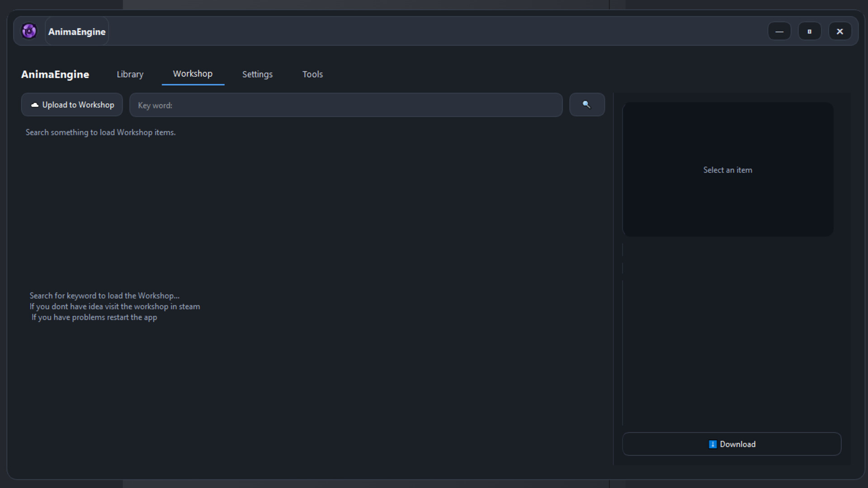Click the AnimaEngine label in title bar
Viewport: 868px width, 488px height.
pyautogui.click(x=76, y=32)
